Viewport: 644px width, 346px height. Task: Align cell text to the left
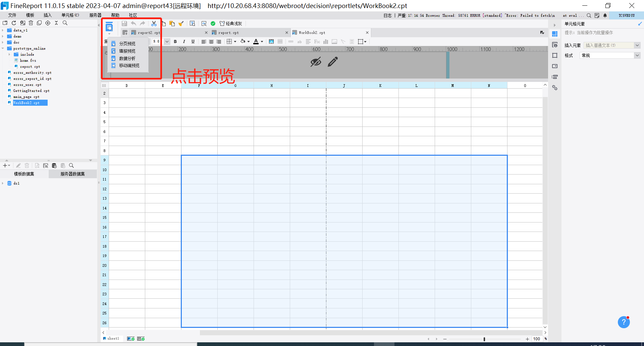pyautogui.click(x=204, y=42)
